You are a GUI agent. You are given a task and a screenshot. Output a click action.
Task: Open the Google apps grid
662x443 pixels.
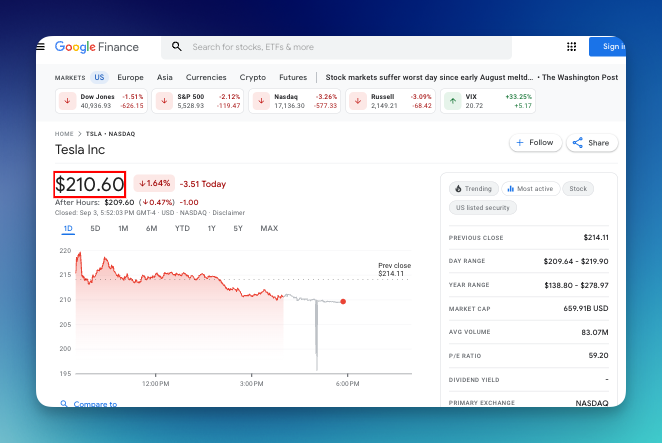click(x=571, y=46)
